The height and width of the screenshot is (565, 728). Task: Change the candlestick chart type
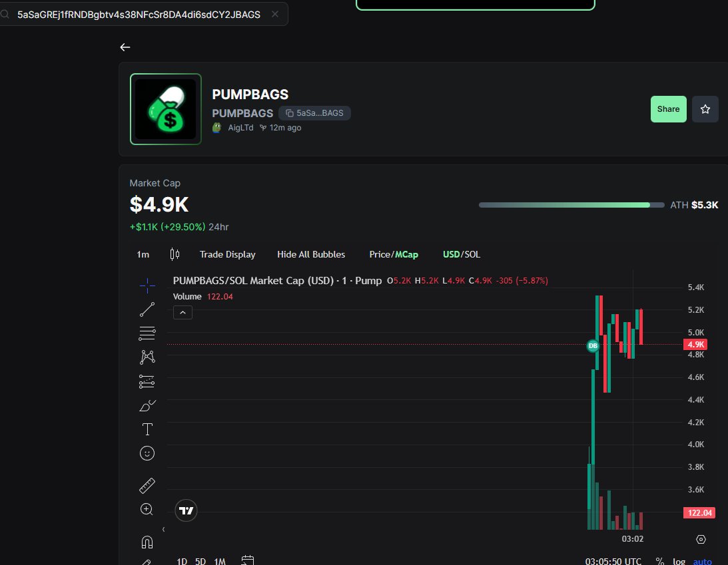click(175, 254)
